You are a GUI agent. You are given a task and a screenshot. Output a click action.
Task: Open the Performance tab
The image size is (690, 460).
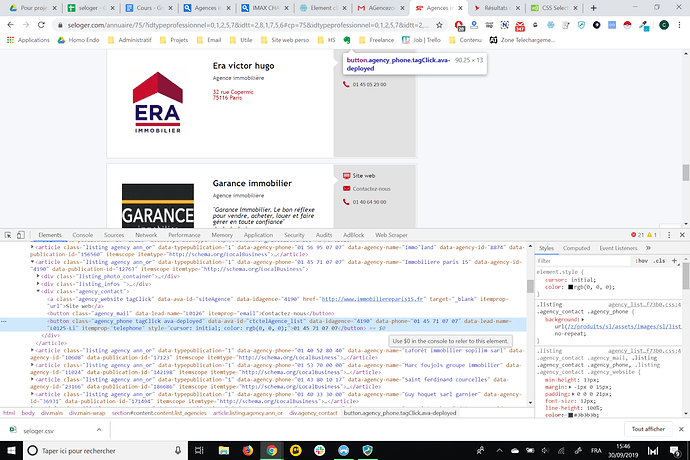click(184, 235)
